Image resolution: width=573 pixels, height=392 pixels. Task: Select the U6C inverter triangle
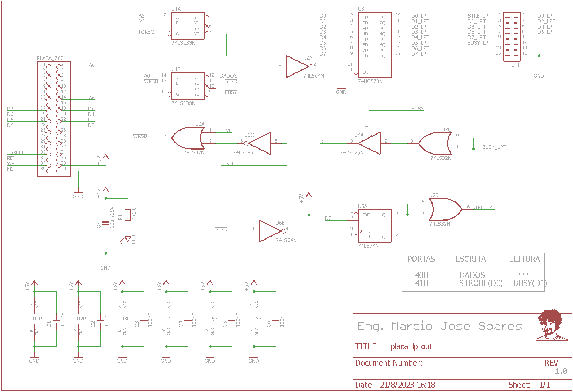(x=260, y=143)
